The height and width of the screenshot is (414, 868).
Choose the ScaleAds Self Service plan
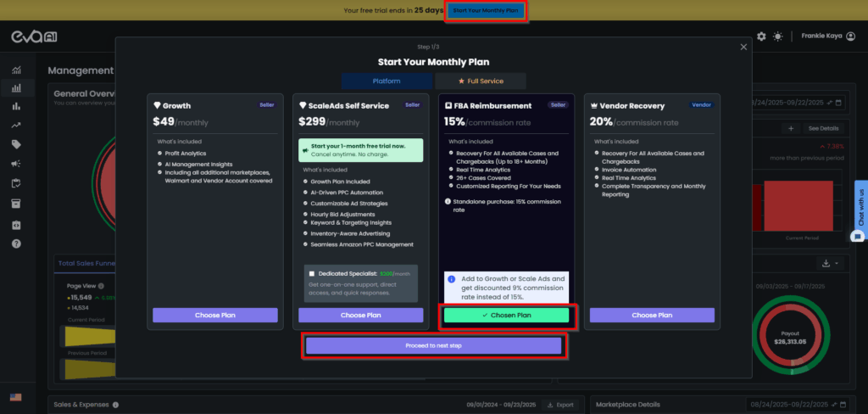(x=361, y=315)
